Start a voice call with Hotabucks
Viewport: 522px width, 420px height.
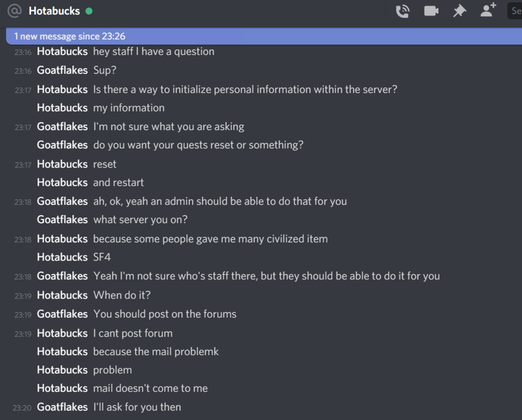[402, 11]
